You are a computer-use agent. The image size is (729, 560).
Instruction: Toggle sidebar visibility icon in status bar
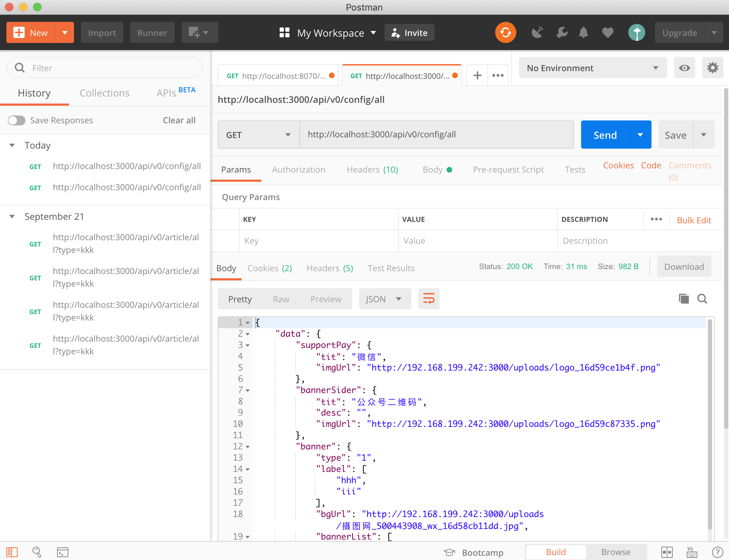(x=12, y=552)
